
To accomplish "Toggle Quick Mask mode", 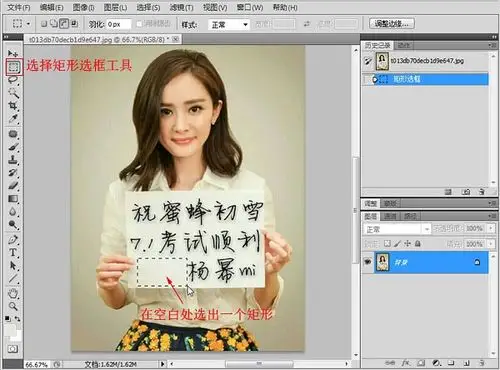I will [13, 349].
